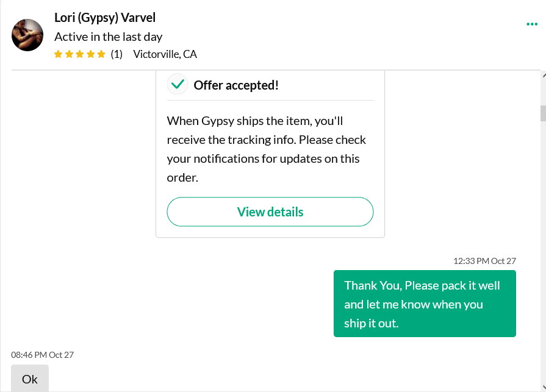
Task: Click the 08:46 PM Oct 27 timestamp
Action: click(x=43, y=355)
